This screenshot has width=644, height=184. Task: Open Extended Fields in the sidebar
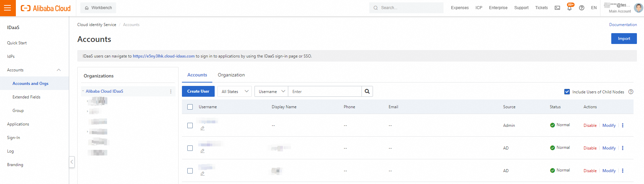click(26, 97)
